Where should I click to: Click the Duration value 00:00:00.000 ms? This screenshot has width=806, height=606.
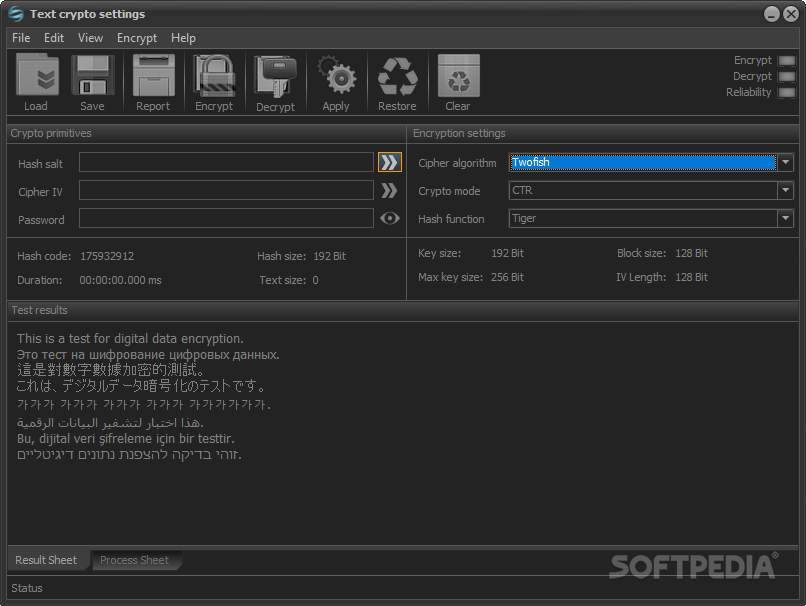(120, 280)
